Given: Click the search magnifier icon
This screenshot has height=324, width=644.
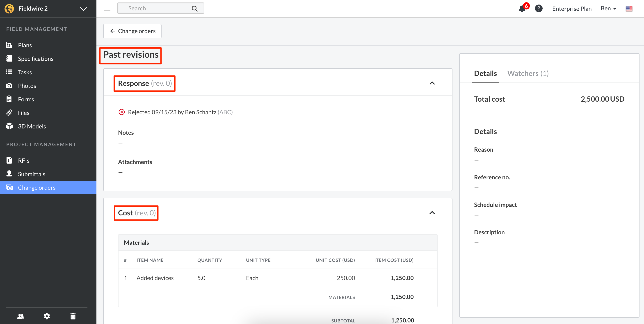Looking at the screenshot, I should point(194,9).
